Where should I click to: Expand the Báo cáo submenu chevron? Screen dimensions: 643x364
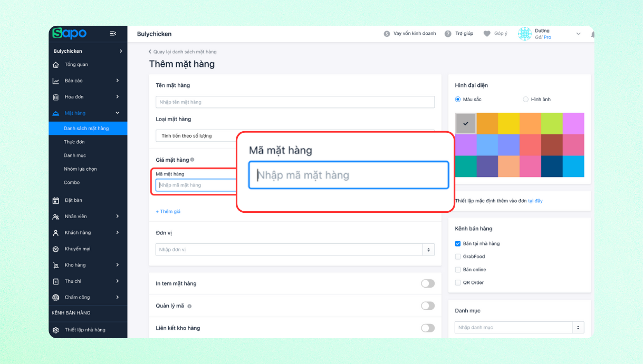tap(118, 81)
